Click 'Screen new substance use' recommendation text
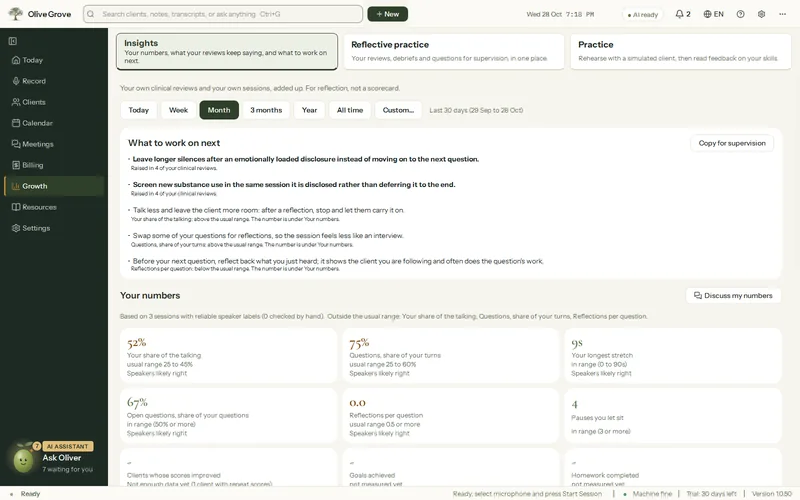This screenshot has width=800, height=500. tap(294, 185)
